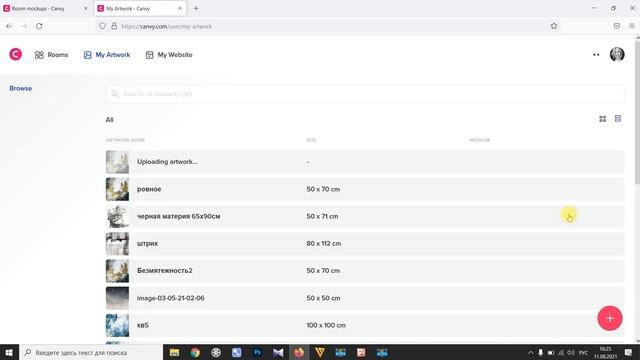View site security padlock info
This screenshot has width=640, height=360.
[x=114, y=26]
